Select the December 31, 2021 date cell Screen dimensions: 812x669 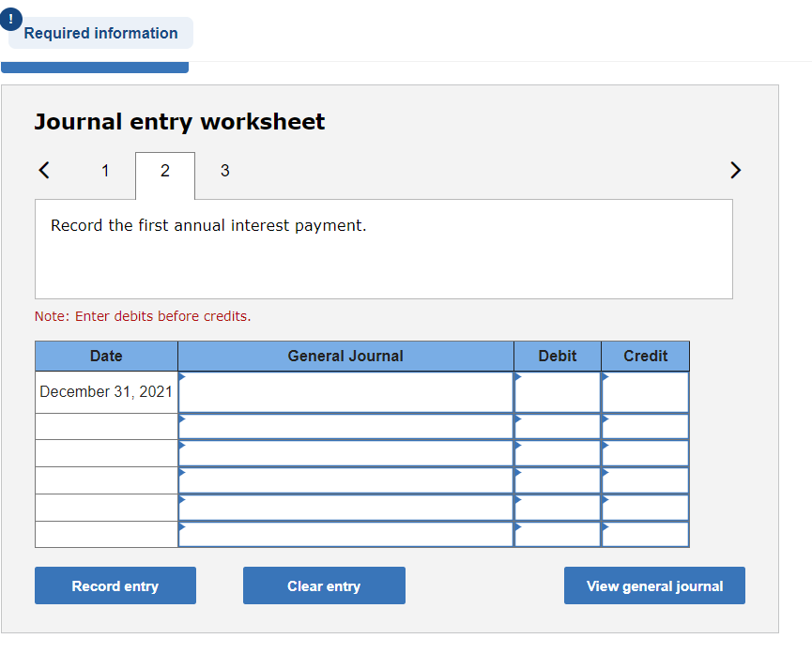pyautogui.click(x=106, y=391)
